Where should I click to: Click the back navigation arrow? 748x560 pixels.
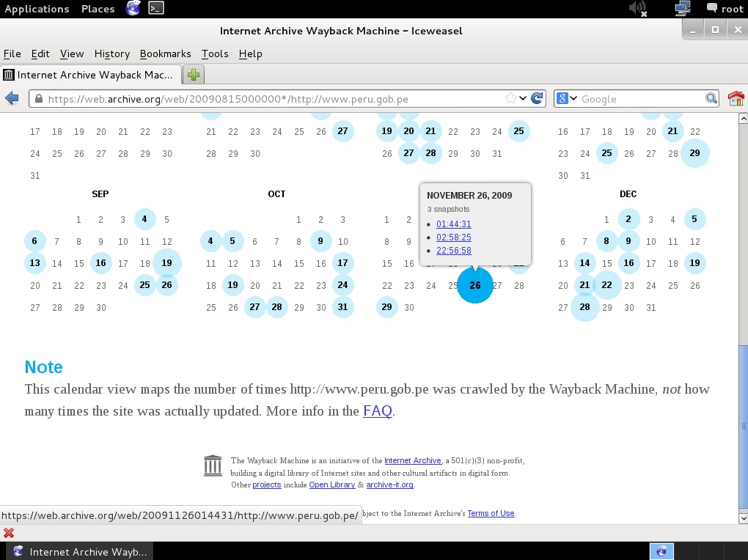click(x=12, y=99)
